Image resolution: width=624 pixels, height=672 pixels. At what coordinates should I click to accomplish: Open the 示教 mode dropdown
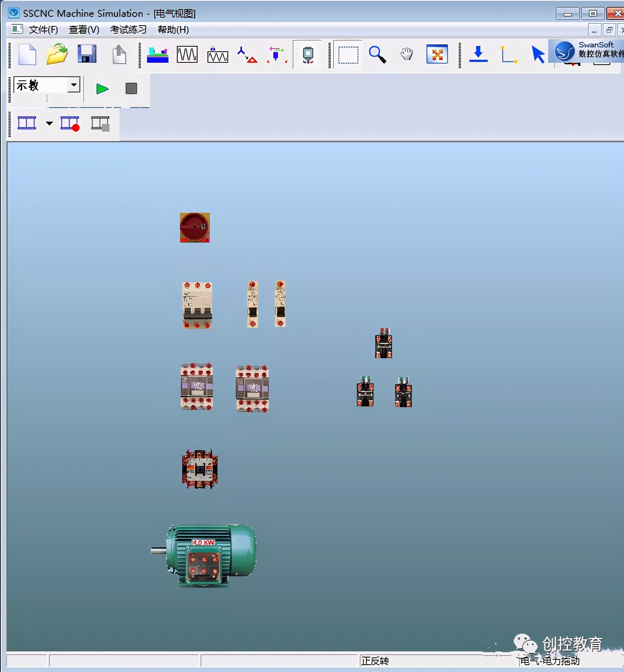click(74, 85)
